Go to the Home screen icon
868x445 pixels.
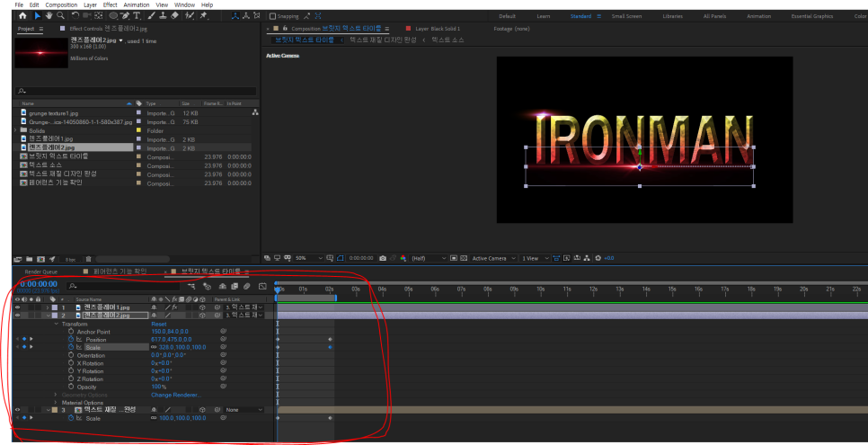coord(22,16)
